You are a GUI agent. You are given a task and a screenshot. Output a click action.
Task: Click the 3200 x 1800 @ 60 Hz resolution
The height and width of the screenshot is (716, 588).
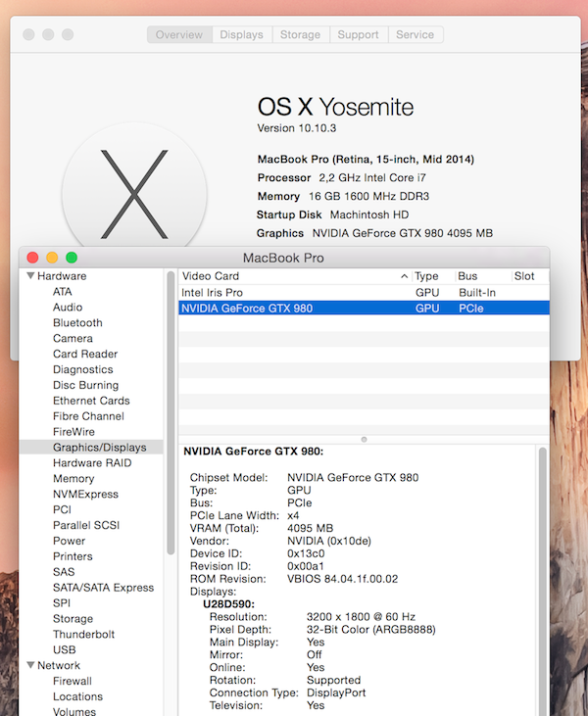tap(361, 617)
